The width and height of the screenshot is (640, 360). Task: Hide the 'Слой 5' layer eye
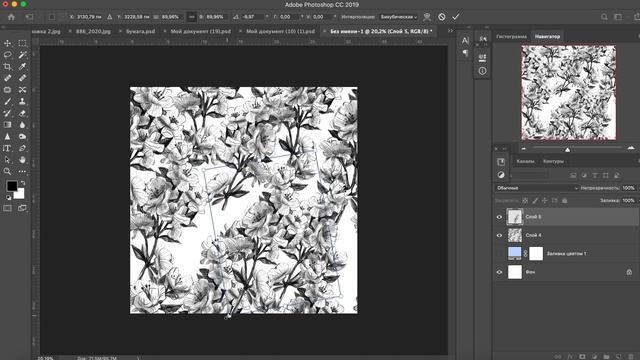tap(499, 217)
